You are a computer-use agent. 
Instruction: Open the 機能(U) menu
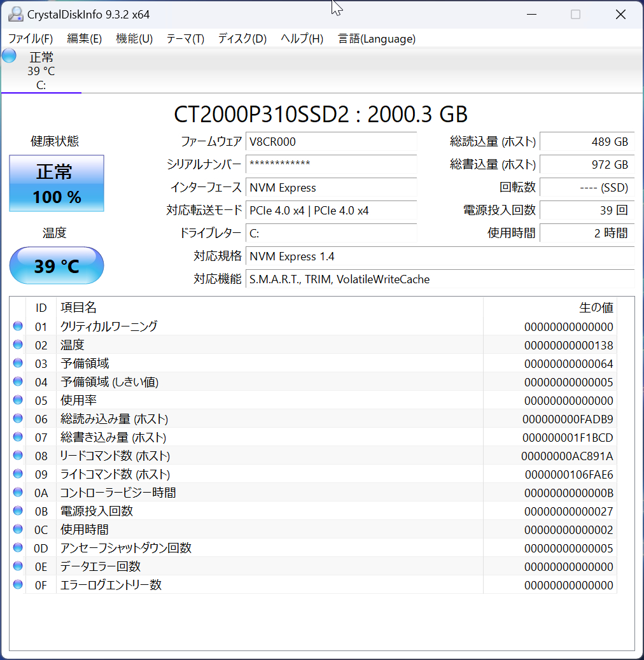(x=134, y=39)
